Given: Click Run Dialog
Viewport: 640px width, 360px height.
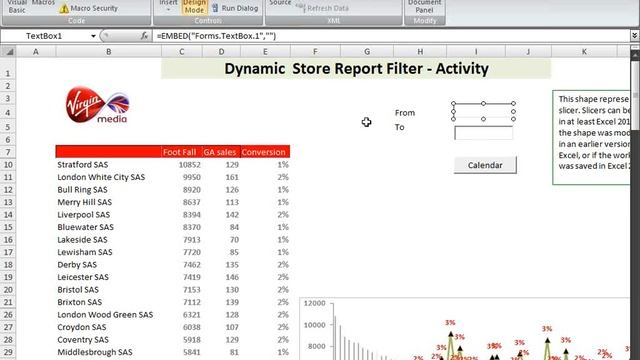Looking at the screenshot, I should 235,8.
